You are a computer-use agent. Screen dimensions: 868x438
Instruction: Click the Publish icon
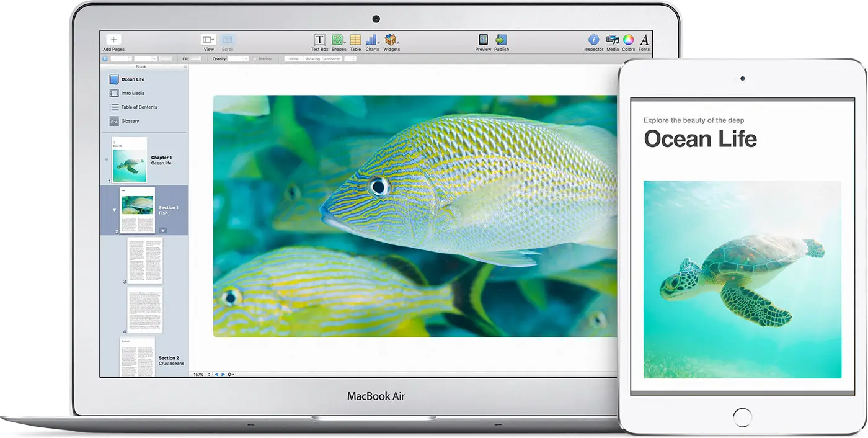(x=502, y=40)
